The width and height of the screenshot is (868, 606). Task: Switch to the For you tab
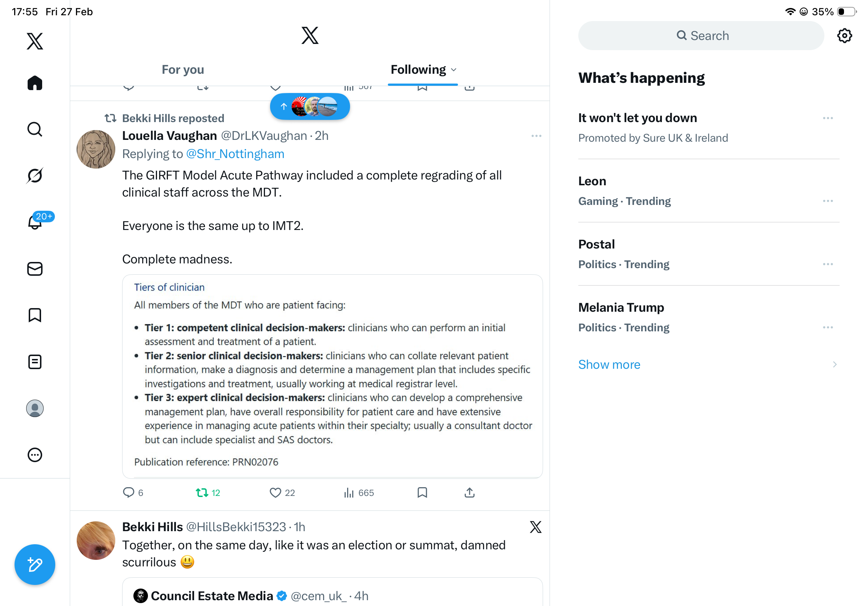[183, 70]
